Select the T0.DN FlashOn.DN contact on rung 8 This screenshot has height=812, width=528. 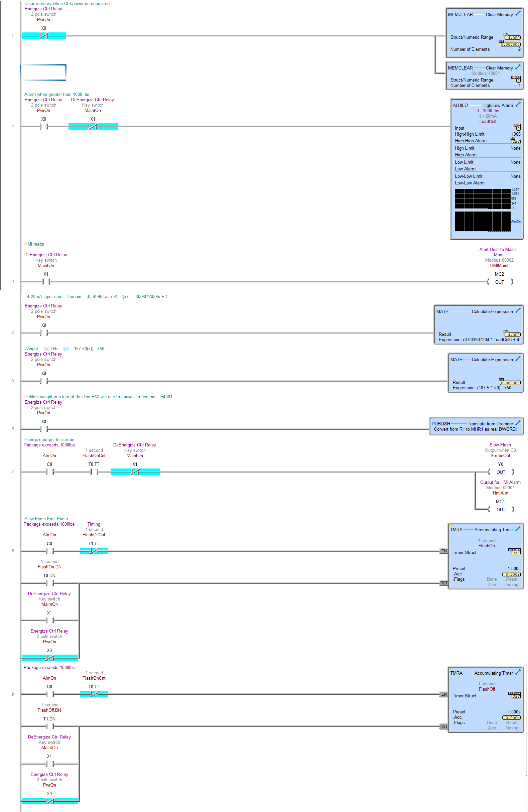coord(49,583)
